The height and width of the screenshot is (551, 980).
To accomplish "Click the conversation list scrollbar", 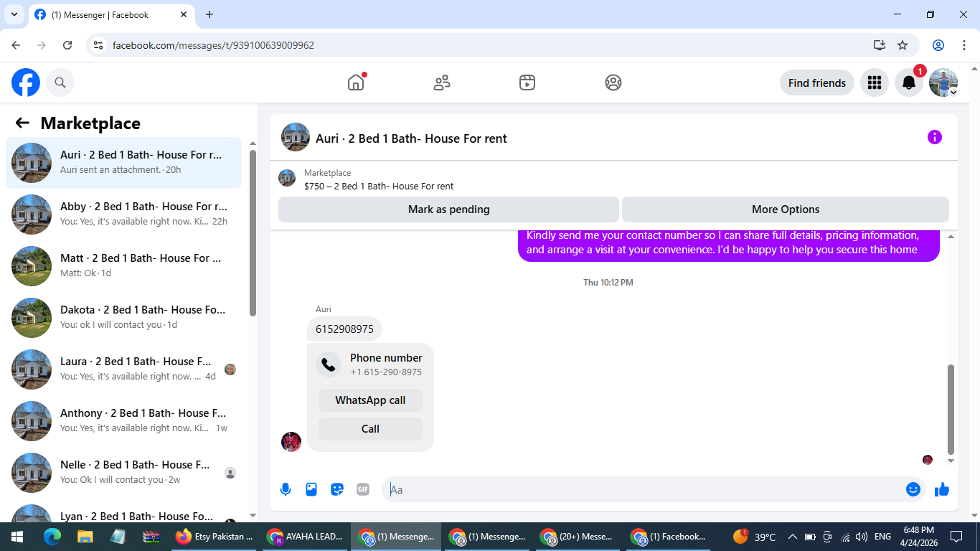I will tap(253, 232).
